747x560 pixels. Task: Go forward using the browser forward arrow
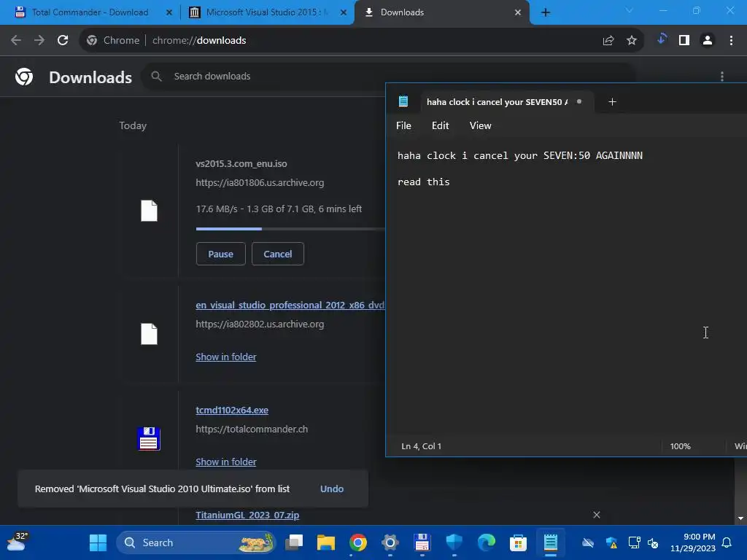coord(39,41)
